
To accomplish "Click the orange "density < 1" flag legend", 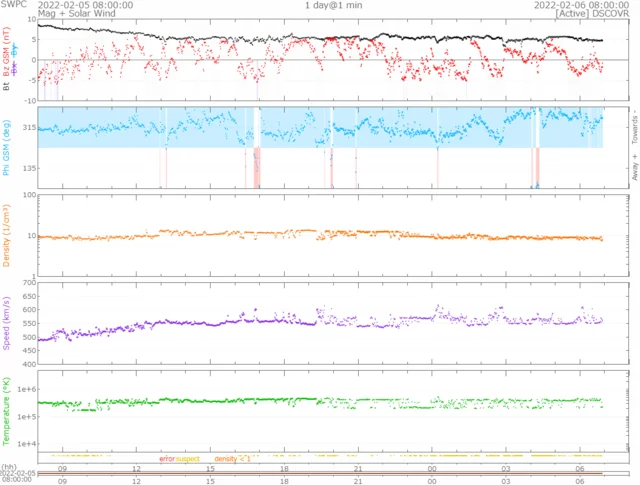I will click(232, 458).
